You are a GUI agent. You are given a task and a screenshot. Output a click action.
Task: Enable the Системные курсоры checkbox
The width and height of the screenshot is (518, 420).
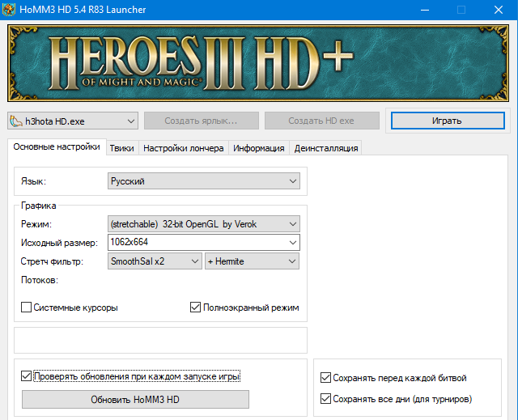[27, 308]
